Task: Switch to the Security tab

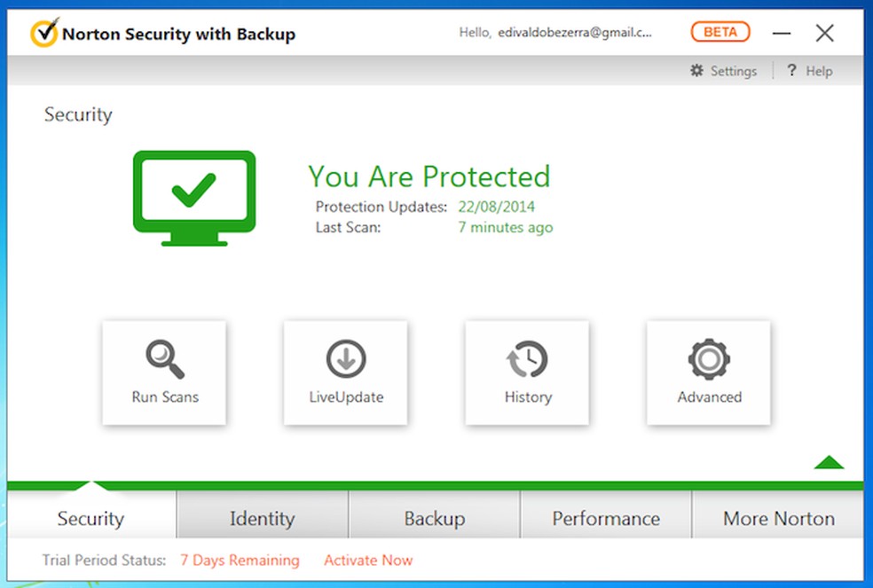Action: (90, 519)
